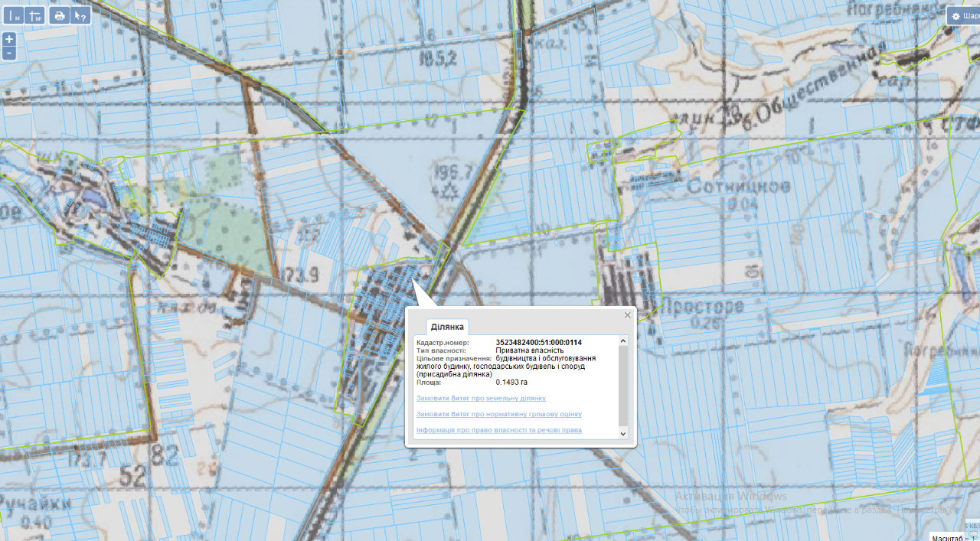980x541 pixels.
Task: Open the Шари layers panel
Action: 964,16
